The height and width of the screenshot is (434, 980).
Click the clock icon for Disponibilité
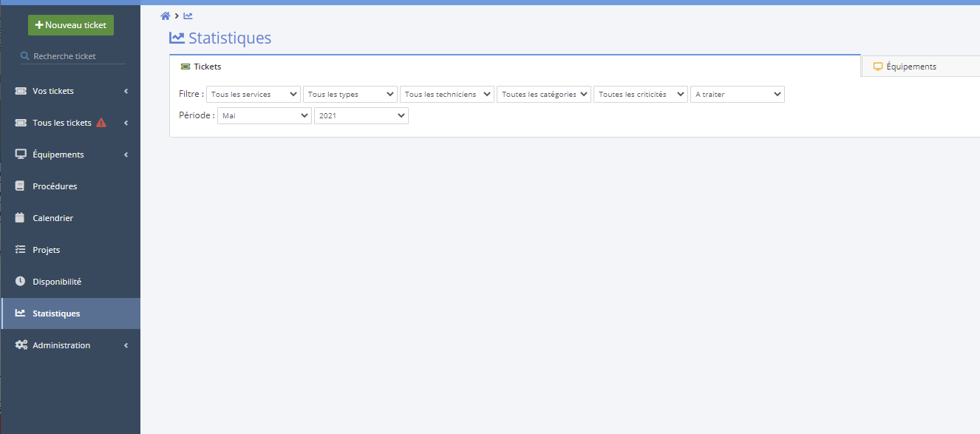coord(21,282)
